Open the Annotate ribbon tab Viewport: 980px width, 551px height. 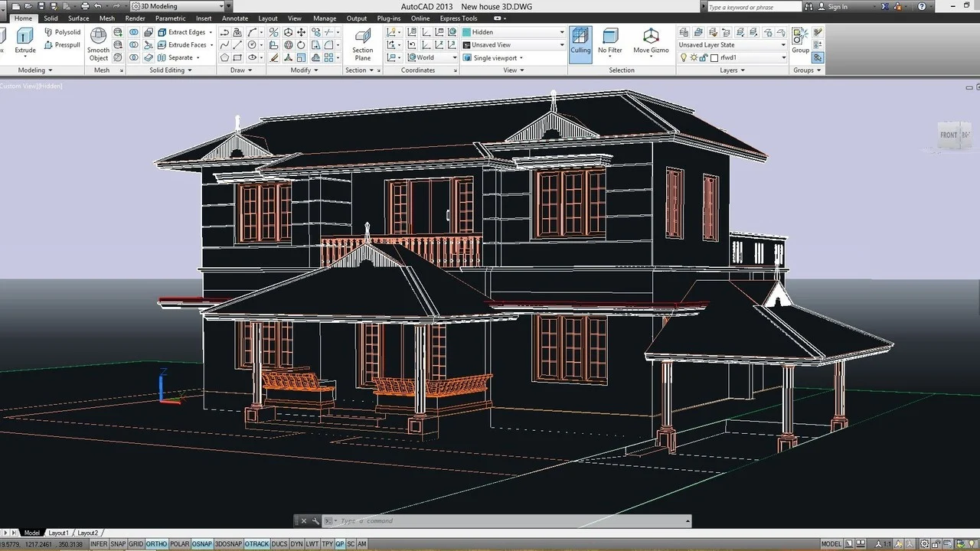point(235,18)
